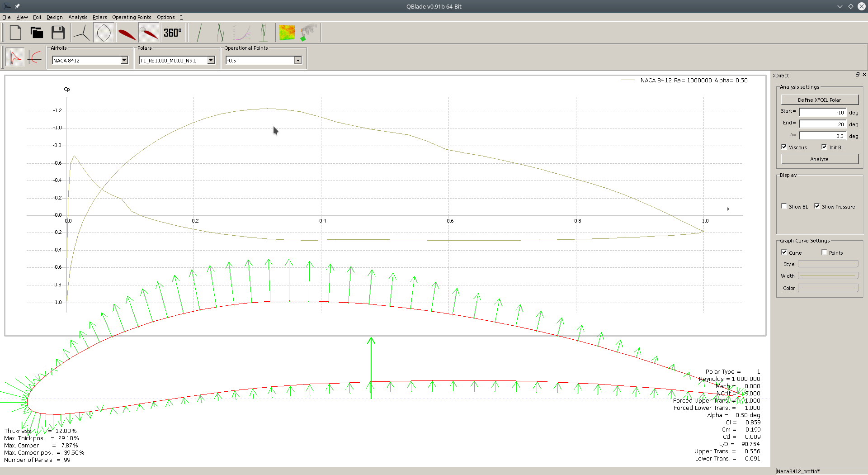Save project with the floppy disk icon

click(58, 33)
